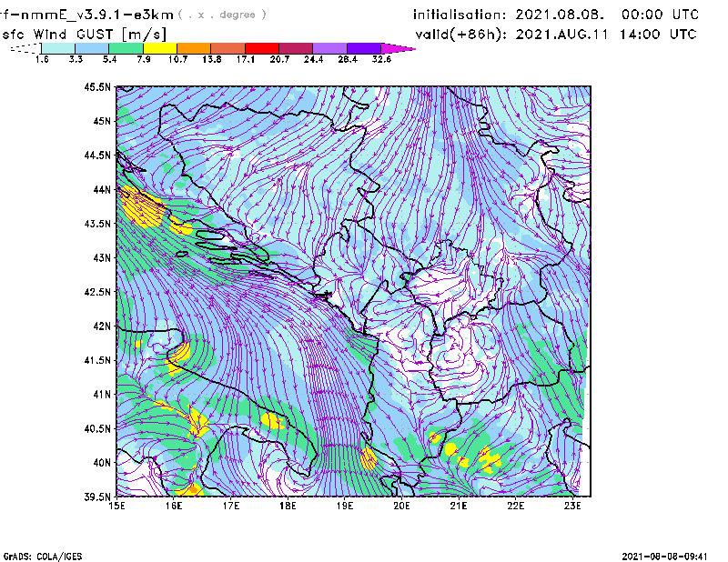Click the red 17.1–20.7 legend swatch
728x562 pixels.
click(262, 48)
